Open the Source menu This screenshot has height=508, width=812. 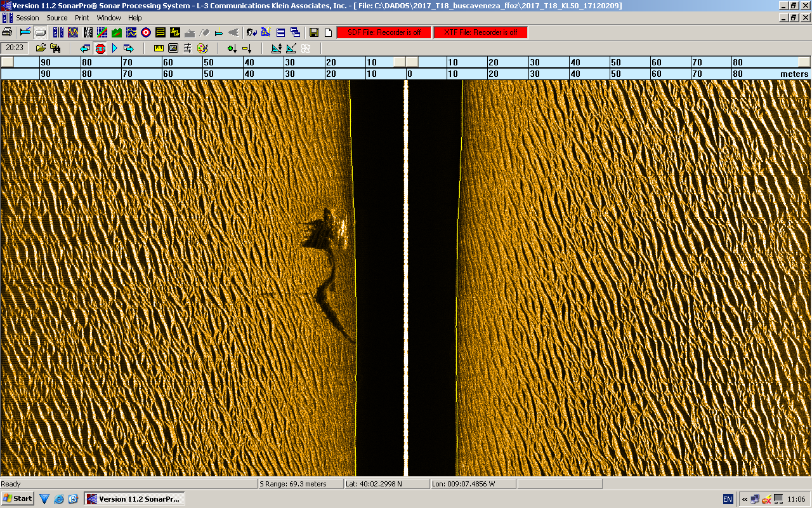(57, 18)
